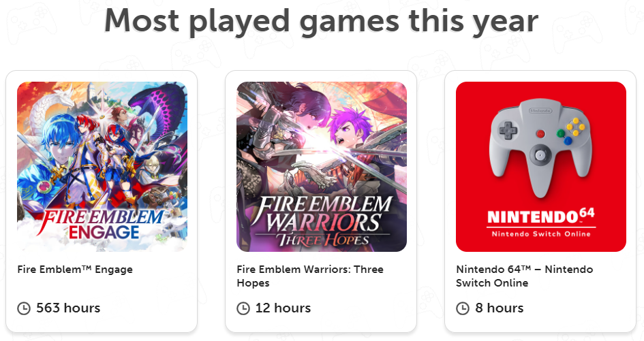Click the clock icon beside 12 hours
The width and height of the screenshot is (644, 341).
[x=243, y=308]
